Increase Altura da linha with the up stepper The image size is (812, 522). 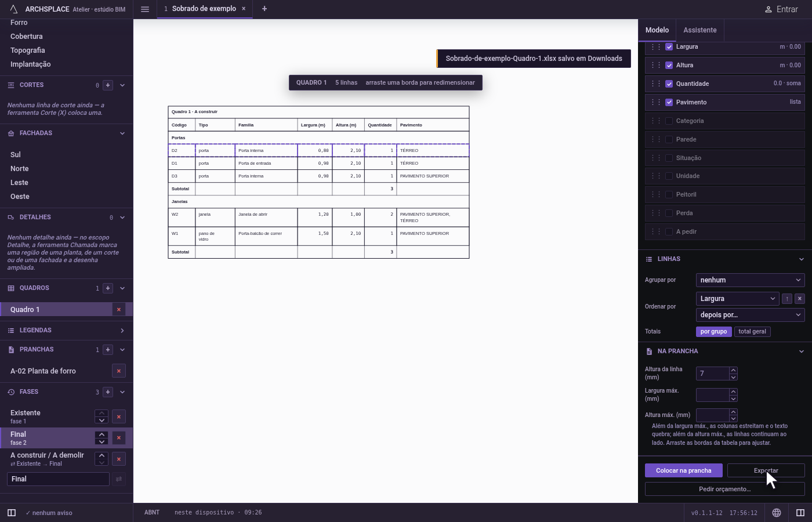coord(733,370)
